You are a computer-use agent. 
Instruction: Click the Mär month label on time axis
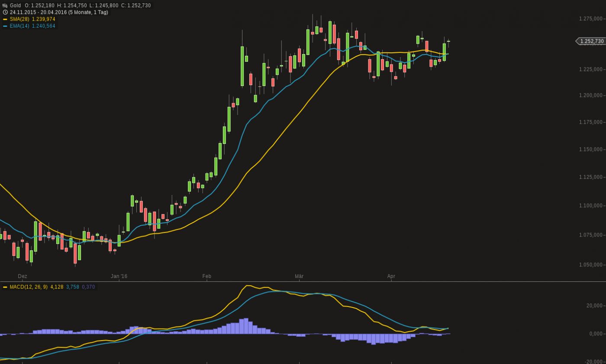(x=299, y=276)
